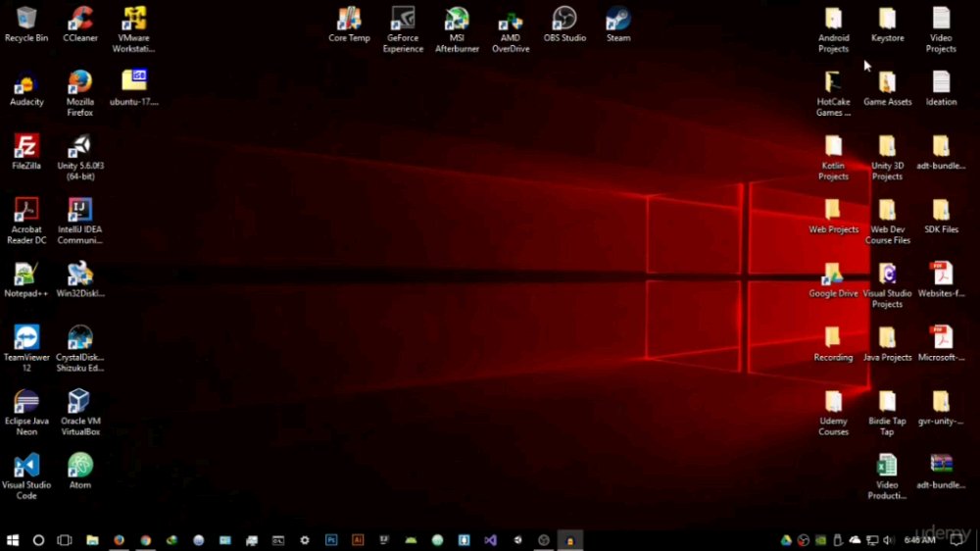This screenshot has height=551, width=980.
Task: Select the Microsoft- PDF file
Action: [x=941, y=343]
